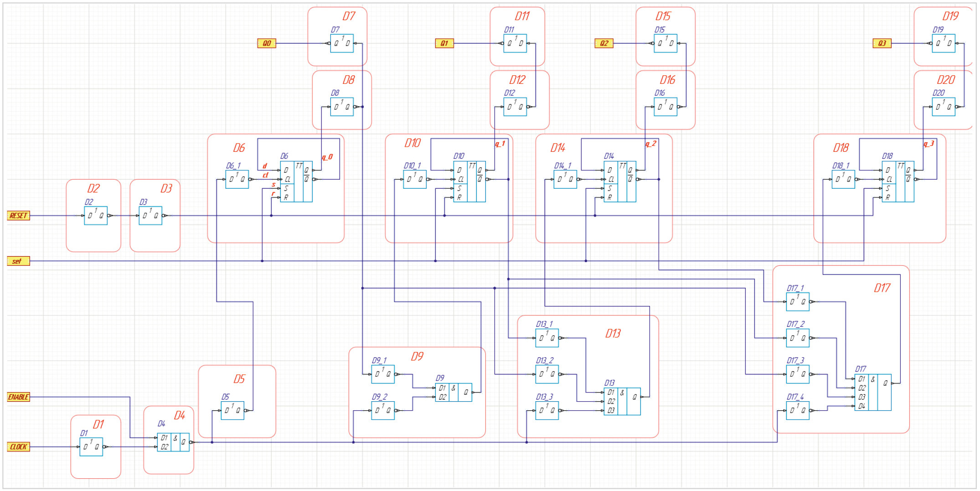This screenshot has height=491, width=980.
Task: Click the q_3 net label
Action: pos(929,144)
